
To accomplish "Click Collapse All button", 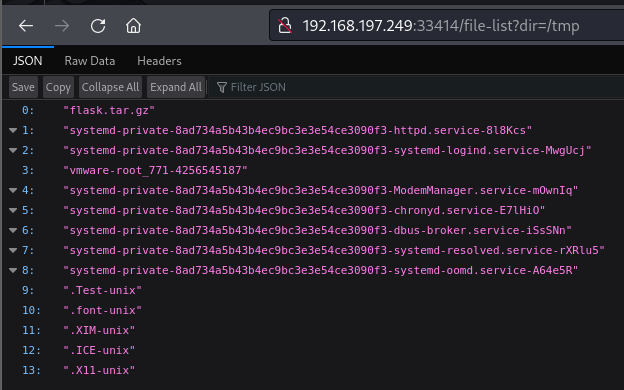I will click(110, 87).
